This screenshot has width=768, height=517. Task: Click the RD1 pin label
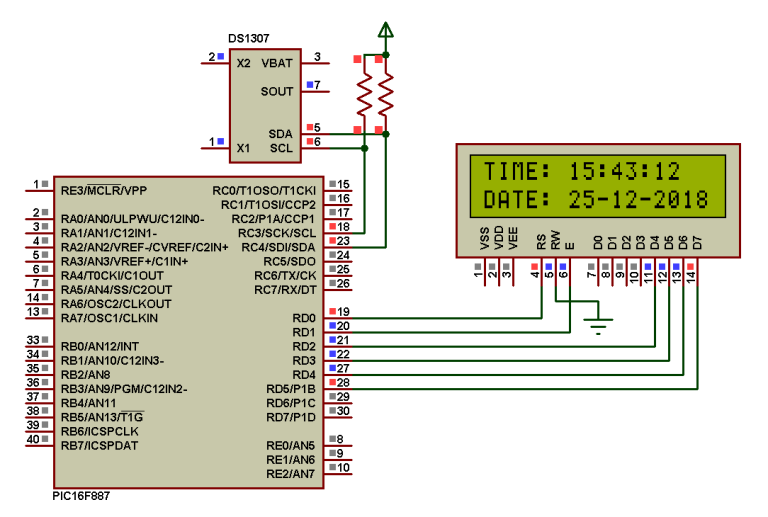click(x=304, y=332)
